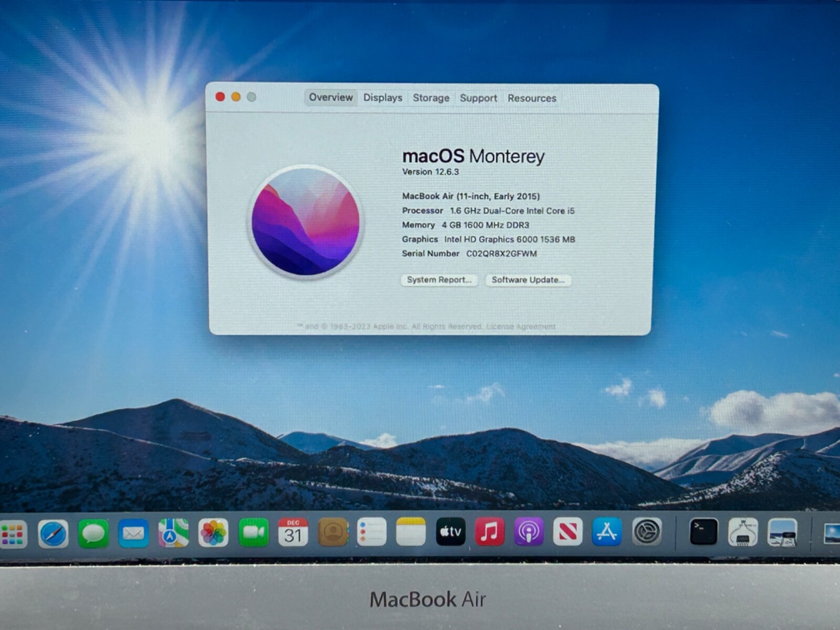Open the License Agreement link
The image size is (840, 630).
pos(521,327)
